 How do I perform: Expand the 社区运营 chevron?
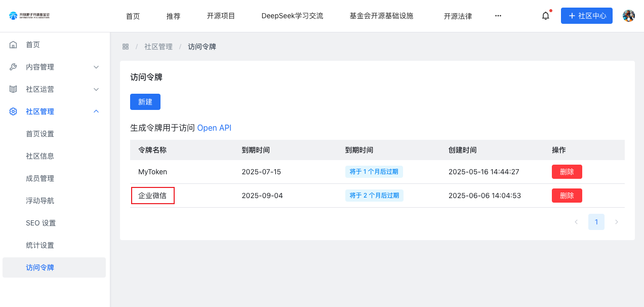(96, 89)
